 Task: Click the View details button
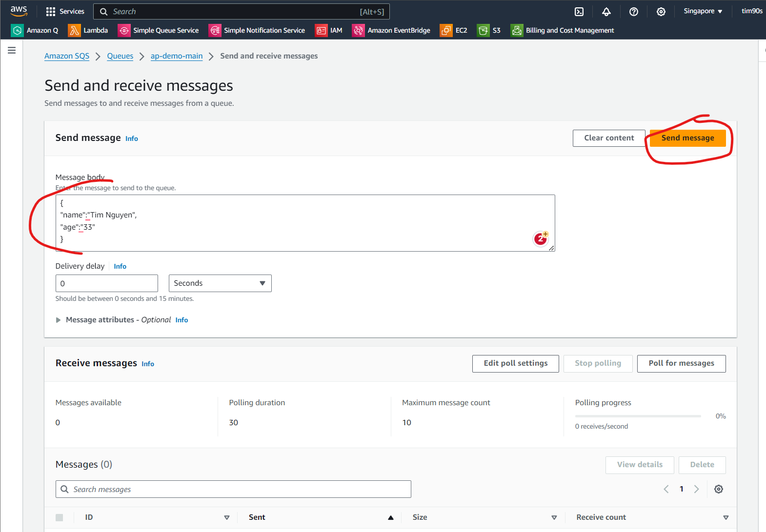(640, 465)
